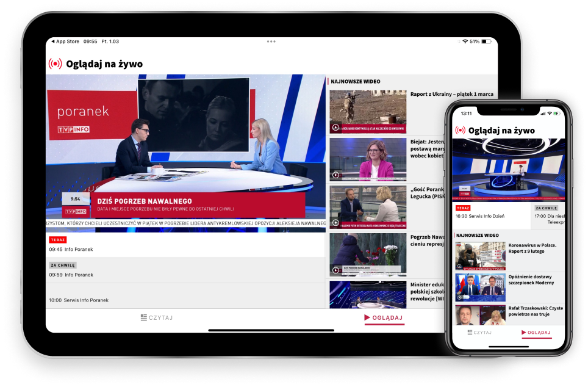Tap 'Oglądaj na żywo' heading on iPad
The width and height of the screenshot is (588, 387).
click(x=104, y=64)
